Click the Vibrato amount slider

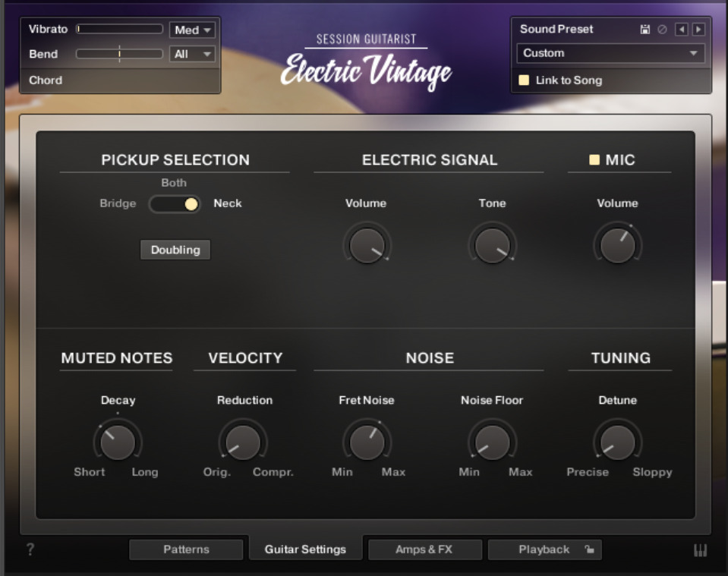[x=120, y=30]
